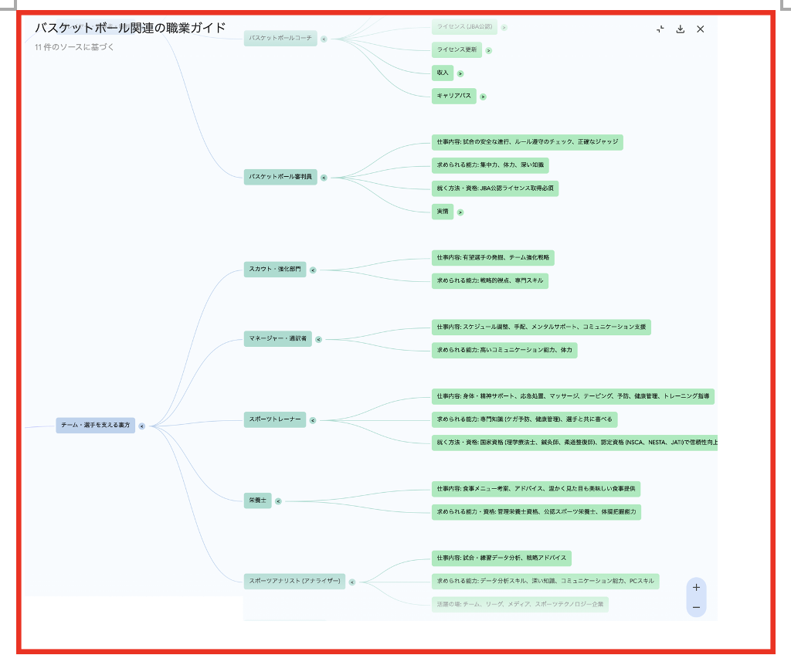Select the スポーツアナリスト (アナライザー) node
Screen dimensions: 791x672
coord(294,581)
